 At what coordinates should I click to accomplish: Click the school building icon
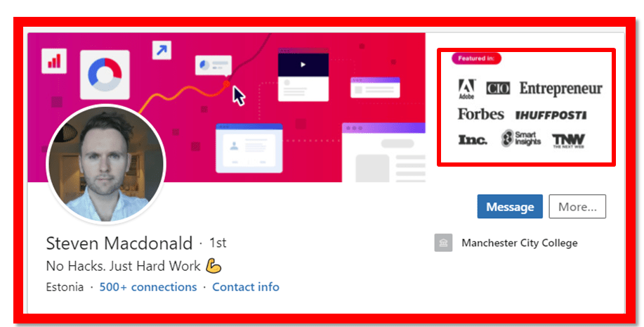click(x=443, y=243)
